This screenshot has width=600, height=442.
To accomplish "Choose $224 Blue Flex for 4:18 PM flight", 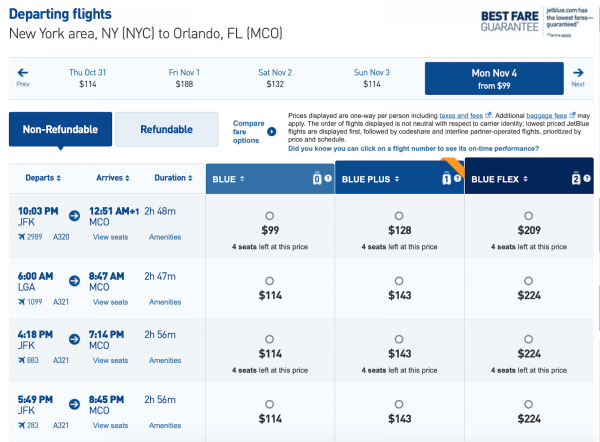I will click(529, 338).
